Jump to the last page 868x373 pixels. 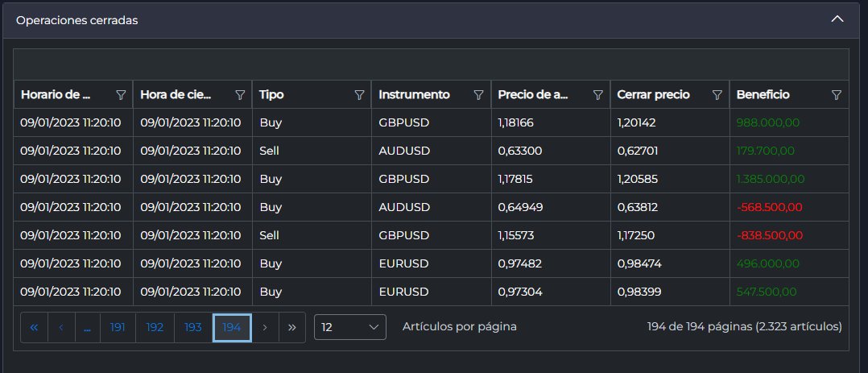tap(291, 328)
